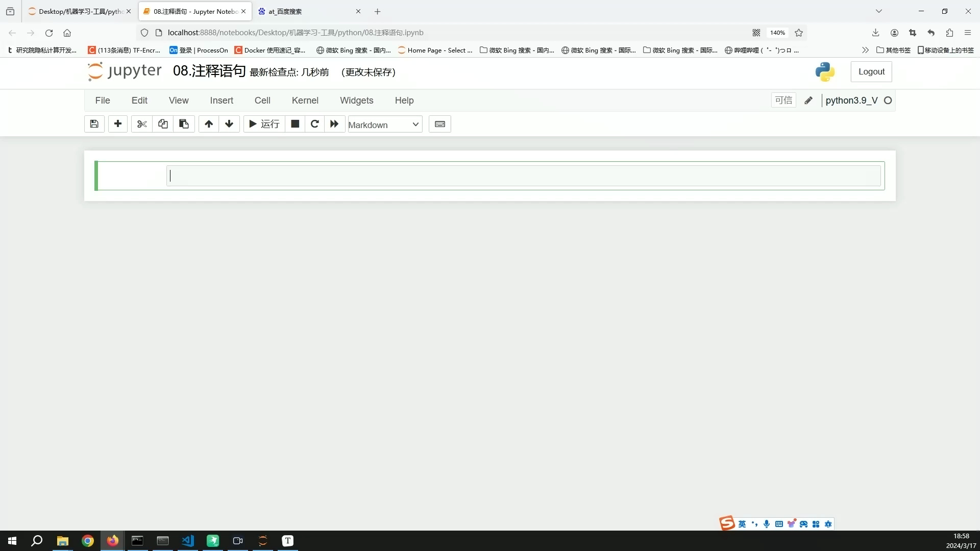Click the 可信 trusted notebook indicator
Image resolution: width=980 pixels, height=551 pixels.
coord(783,101)
